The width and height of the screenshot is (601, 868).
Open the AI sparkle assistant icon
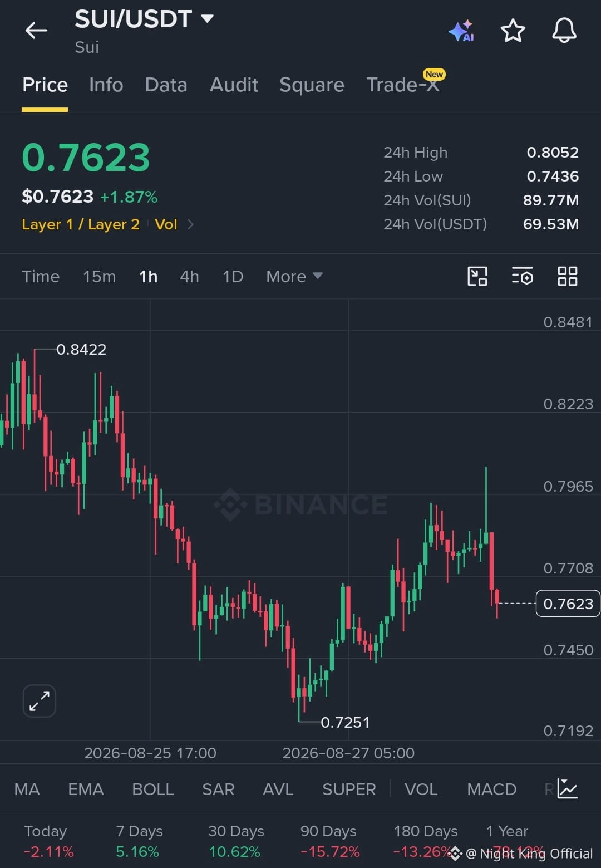click(x=461, y=31)
